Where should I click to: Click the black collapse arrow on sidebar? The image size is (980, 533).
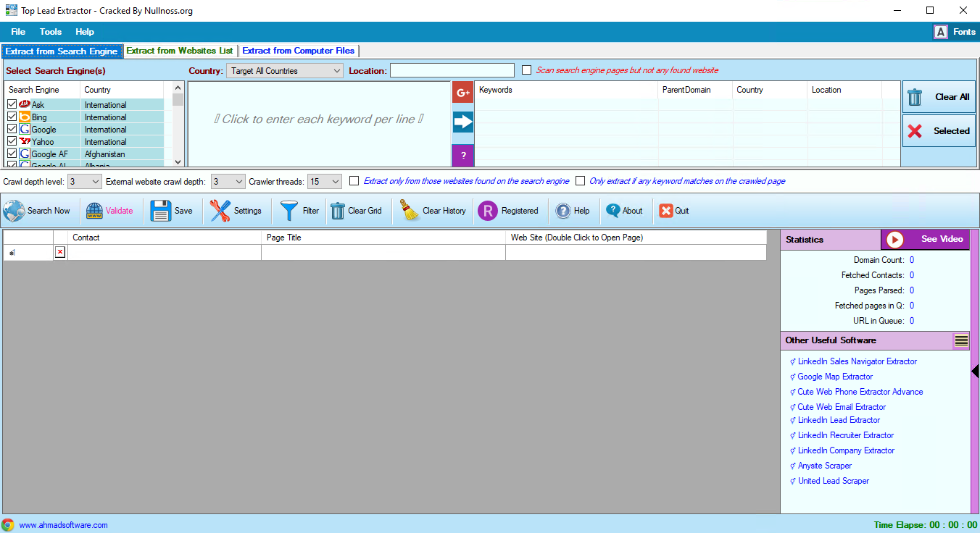[x=975, y=372]
